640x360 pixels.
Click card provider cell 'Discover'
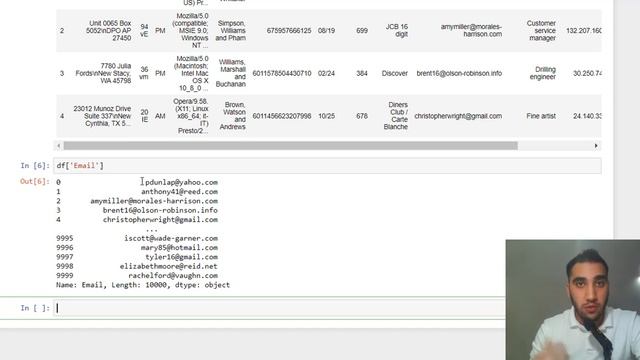click(395, 73)
